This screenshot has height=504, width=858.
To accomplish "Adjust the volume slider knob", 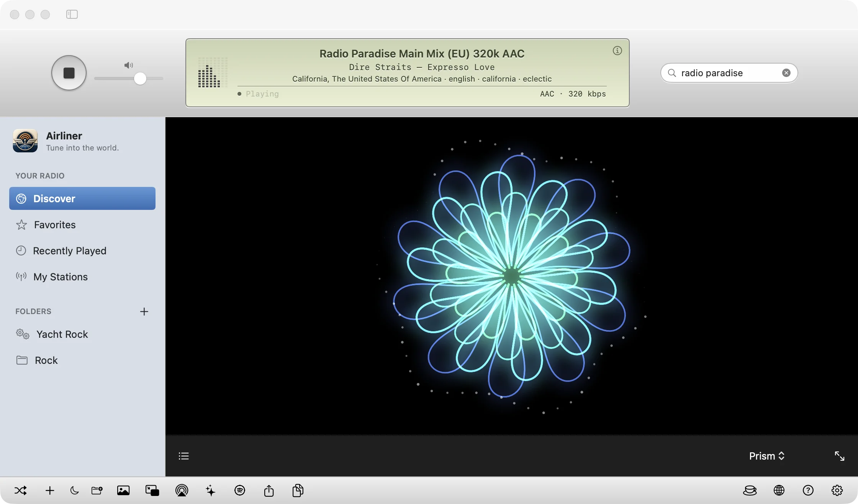I will click(x=140, y=79).
